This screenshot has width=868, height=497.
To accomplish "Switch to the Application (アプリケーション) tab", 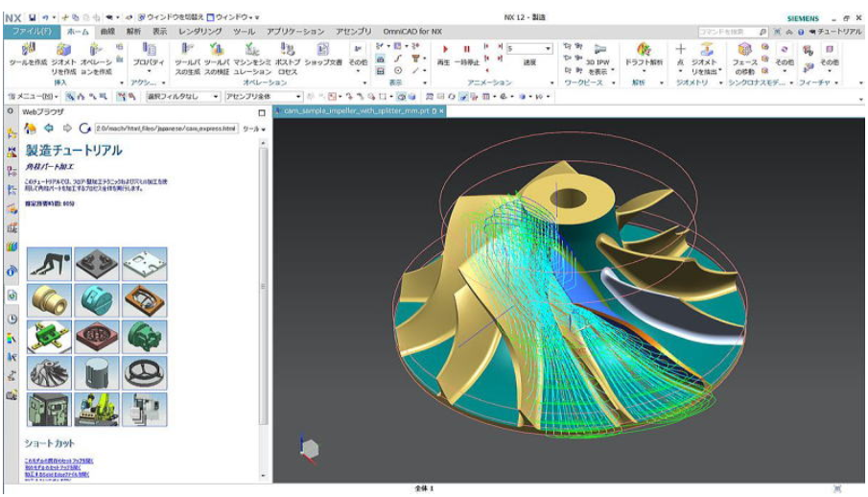I will [x=295, y=32].
